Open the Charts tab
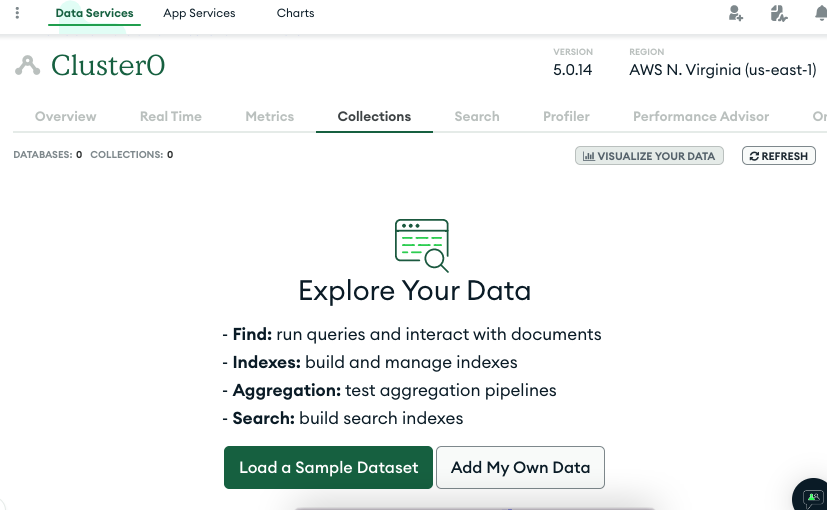 point(295,13)
